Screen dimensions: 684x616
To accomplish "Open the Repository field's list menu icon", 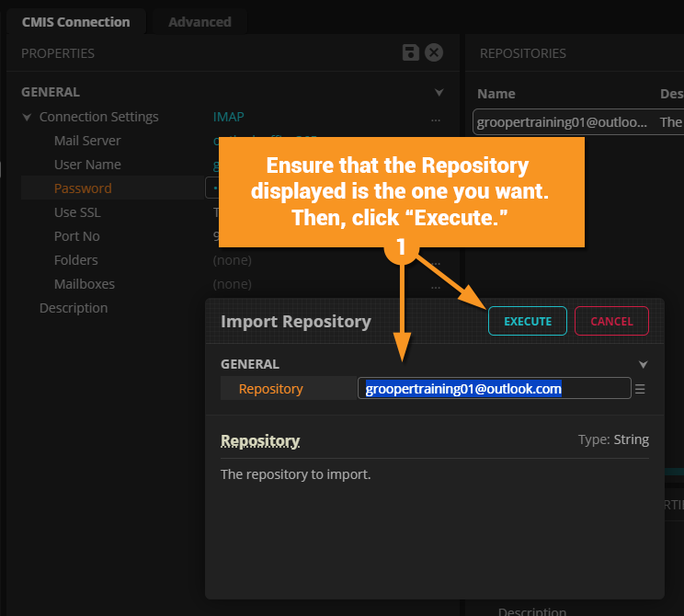I will coord(640,389).
